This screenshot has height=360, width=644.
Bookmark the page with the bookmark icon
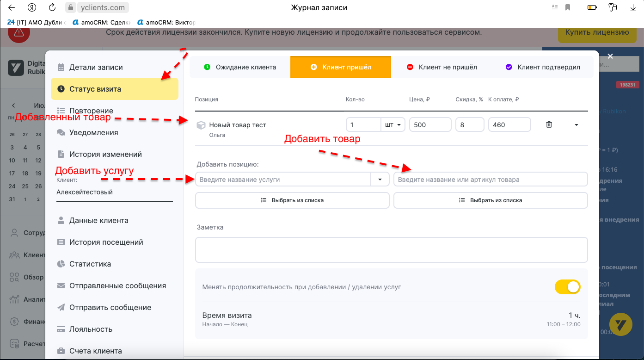[568, 7]
